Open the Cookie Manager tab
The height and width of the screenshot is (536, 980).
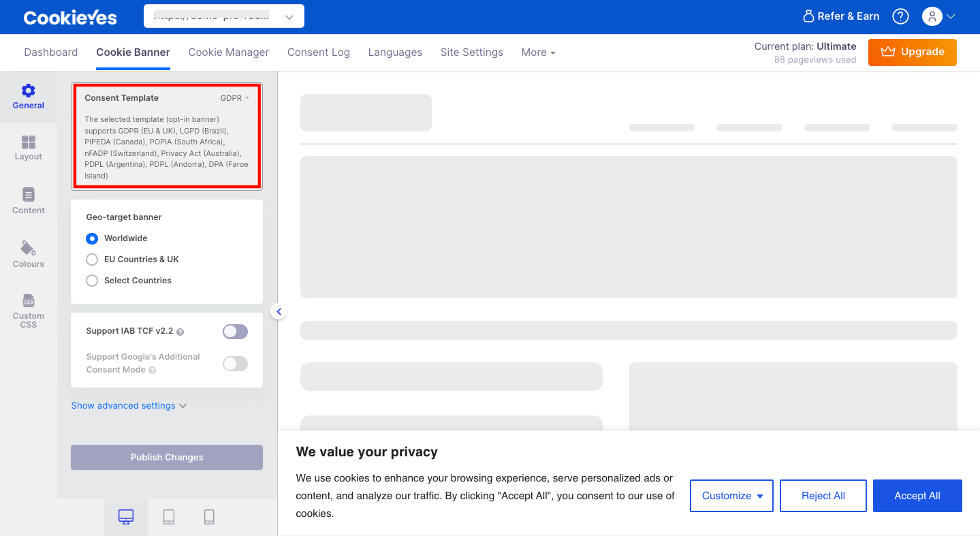[x=229, y=52]
